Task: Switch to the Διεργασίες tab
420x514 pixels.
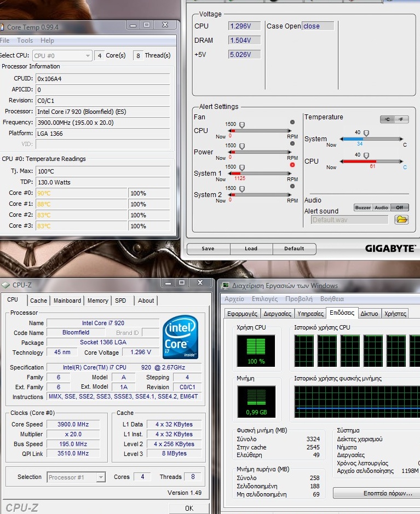Action: tap(278, 314)
